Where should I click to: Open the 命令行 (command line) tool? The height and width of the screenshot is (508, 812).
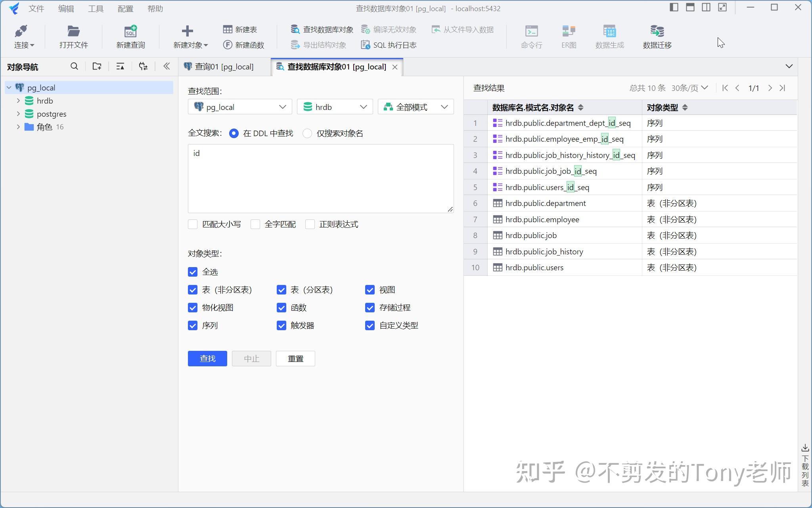pyautogui.click(x=531, y=37)
